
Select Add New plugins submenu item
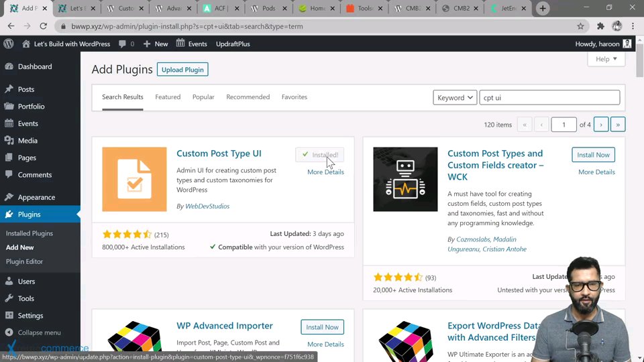click(x=19, y=247)
